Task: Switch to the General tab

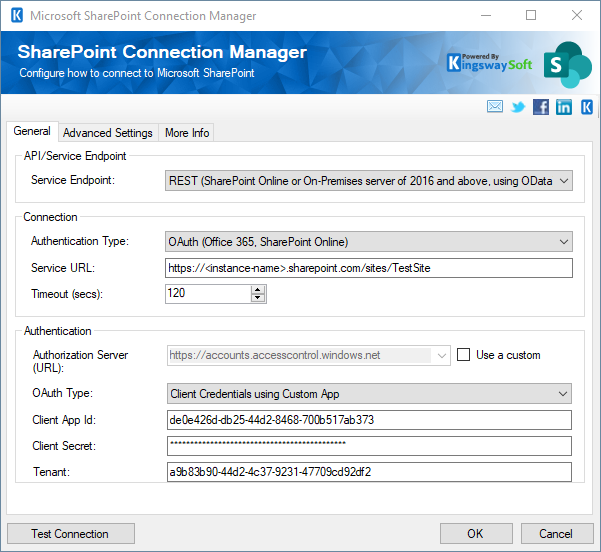Action: pyautogui.click(x=32, y=131)
